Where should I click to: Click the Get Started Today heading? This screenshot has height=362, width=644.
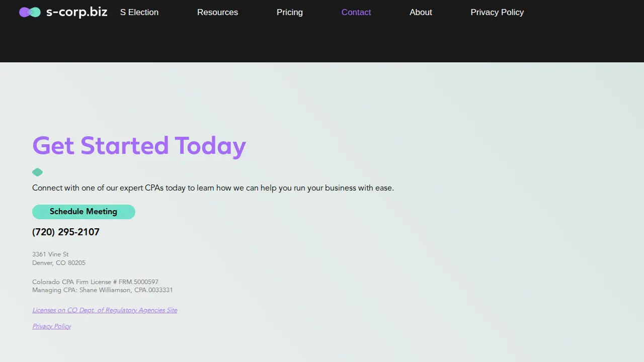139,146
